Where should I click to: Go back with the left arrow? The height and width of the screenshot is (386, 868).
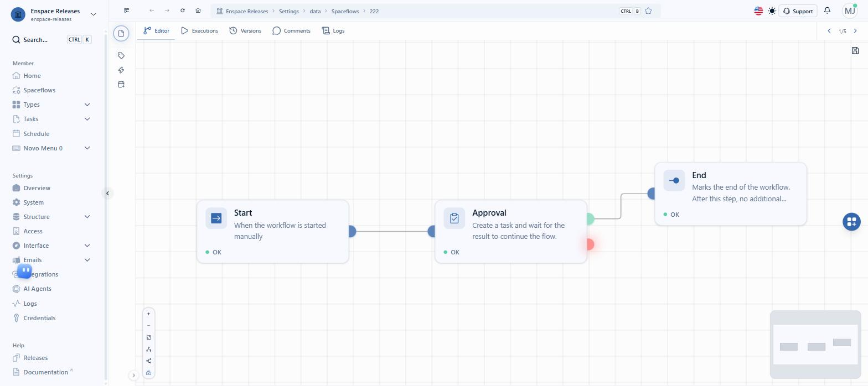[152, 11]
